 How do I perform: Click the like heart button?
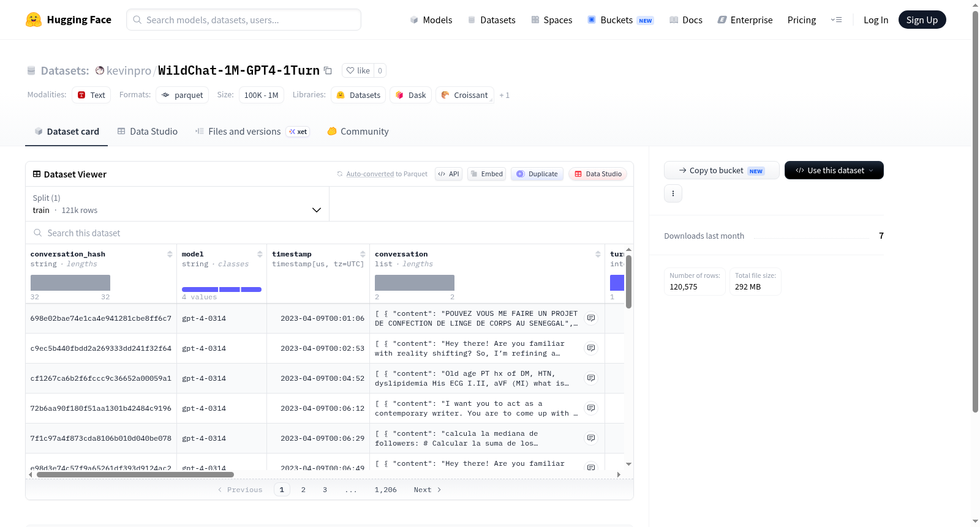coord(358,70)
